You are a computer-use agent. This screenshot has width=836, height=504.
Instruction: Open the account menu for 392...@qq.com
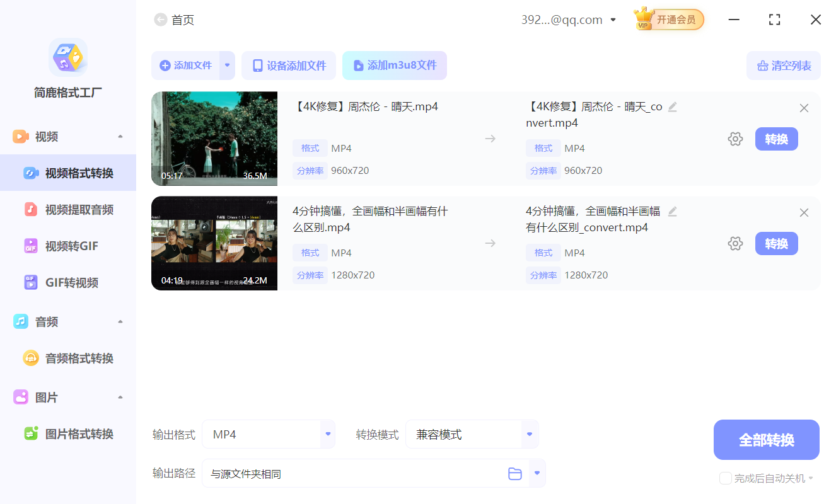pyautogui.click(x=613, y=20)
